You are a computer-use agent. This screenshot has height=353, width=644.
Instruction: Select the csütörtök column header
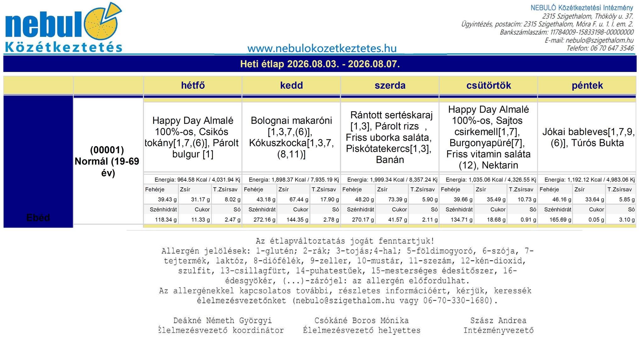[489, 85]
